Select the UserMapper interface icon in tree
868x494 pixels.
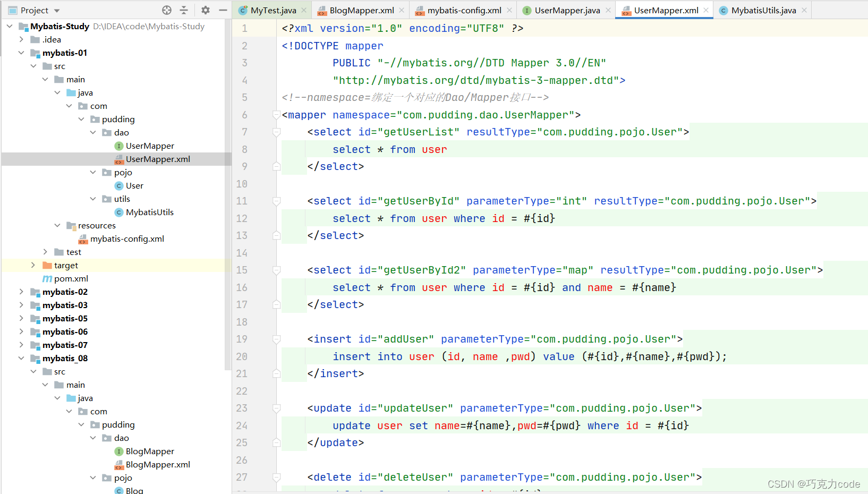click(119, 146)
